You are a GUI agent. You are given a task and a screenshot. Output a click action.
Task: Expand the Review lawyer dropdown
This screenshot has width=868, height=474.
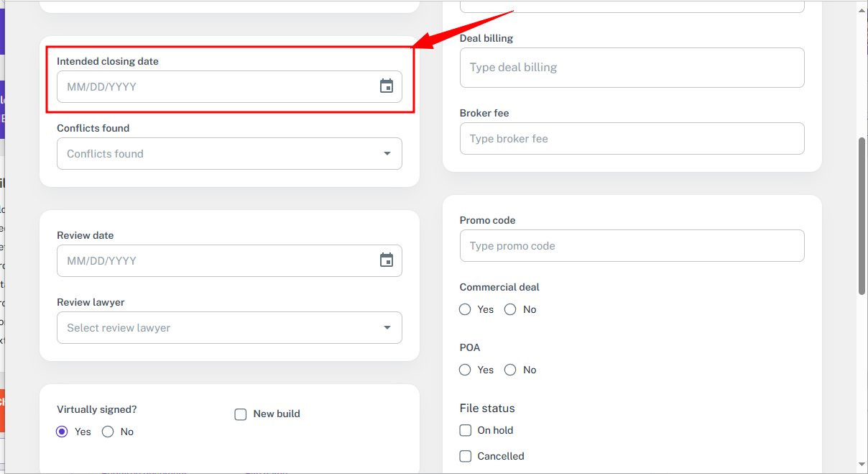[387, 328]
